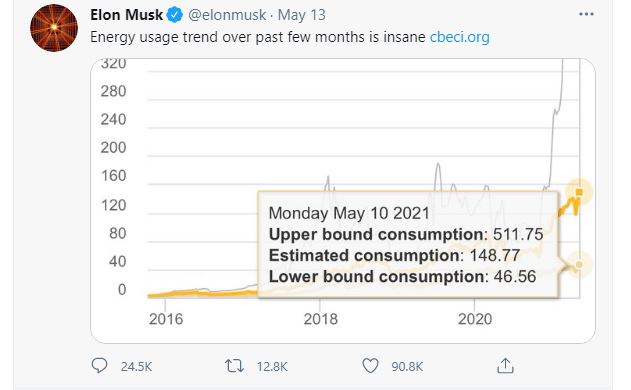The image size is (631, 390).
Task: Click the 90.8K likes count
Action: [407, 367]
